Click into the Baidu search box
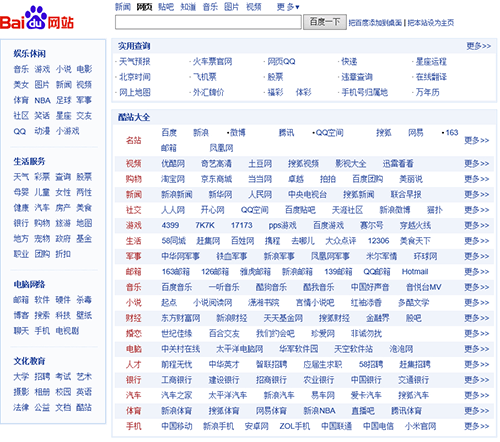This screenshot has height=442, width=500. coord(208,22)
